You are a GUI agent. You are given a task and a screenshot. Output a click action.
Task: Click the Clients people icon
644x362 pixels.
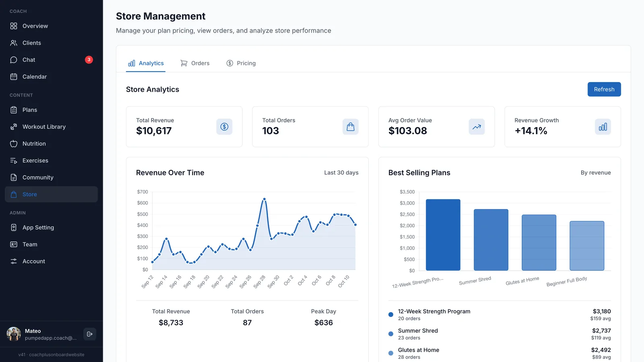14,43
